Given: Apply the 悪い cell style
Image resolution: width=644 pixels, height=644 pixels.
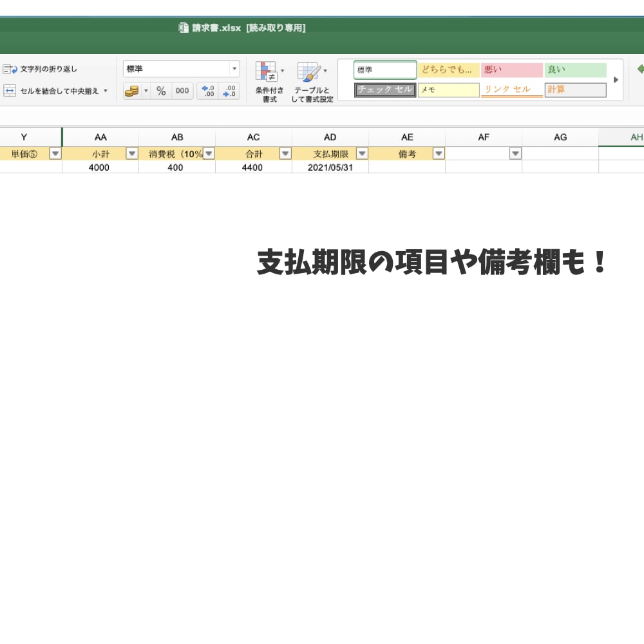Looking at the screenshot, I should [x=512, y=70].
